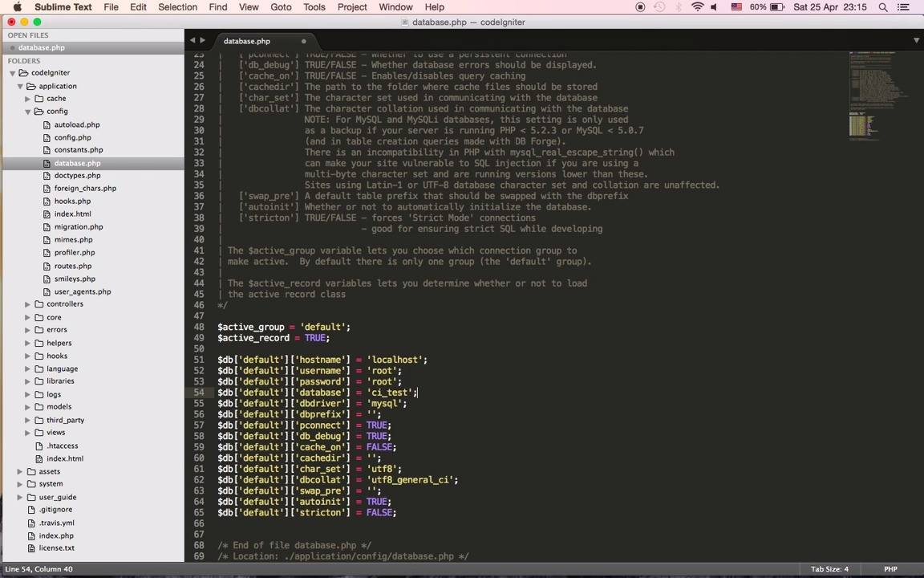Open user_agents.php in sidebar
This screenshot has width=924, height=578.
[83, 292]
